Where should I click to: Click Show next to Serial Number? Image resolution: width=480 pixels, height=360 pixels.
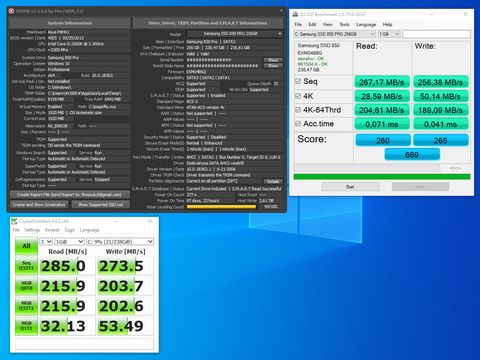pyautogui.click(x=273, y=60)
